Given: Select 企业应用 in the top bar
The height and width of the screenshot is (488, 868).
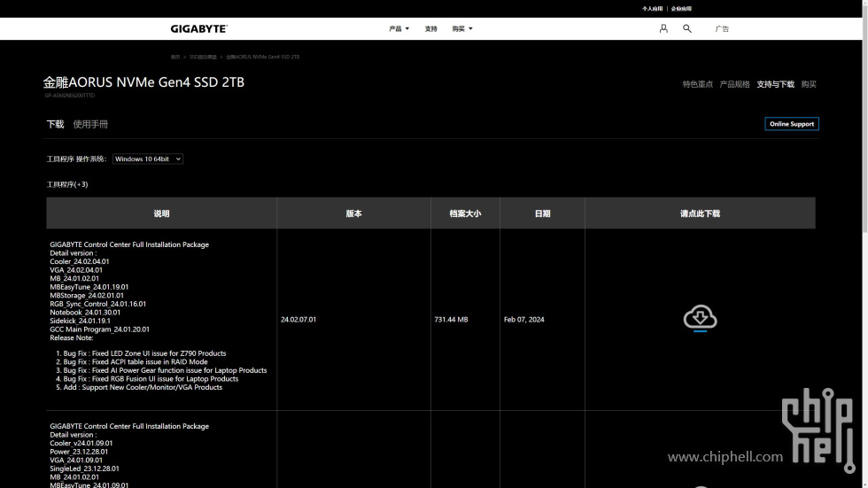Looking at the screenshot, I should point(681,9).
